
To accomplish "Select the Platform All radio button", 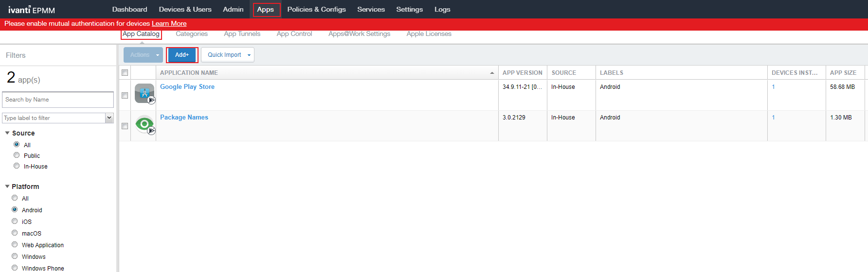I will pos(15,198).
